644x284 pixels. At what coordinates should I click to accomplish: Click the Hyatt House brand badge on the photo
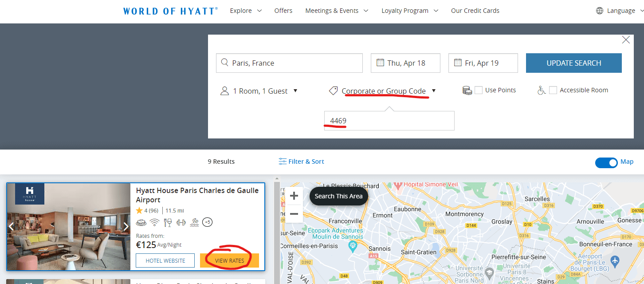[30, 194]
